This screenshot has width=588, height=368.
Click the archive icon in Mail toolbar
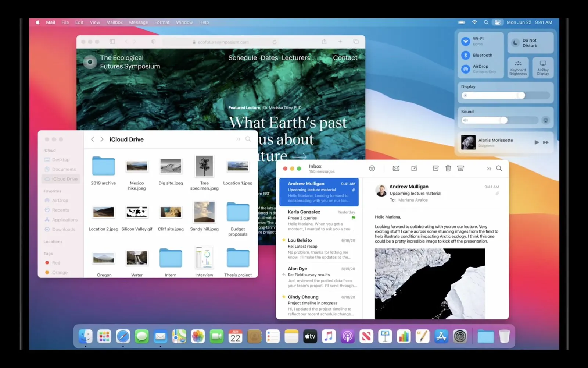pos(435,169)
